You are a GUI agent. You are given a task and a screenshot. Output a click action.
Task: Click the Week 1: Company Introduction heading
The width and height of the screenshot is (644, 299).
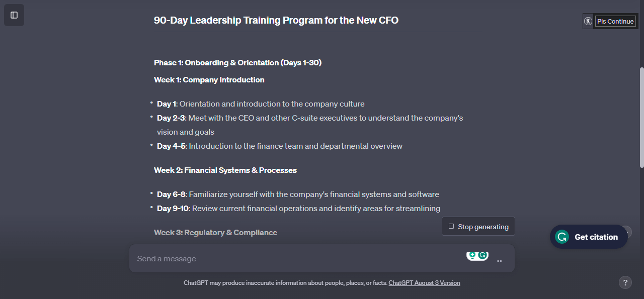click(x=209, y=80)
